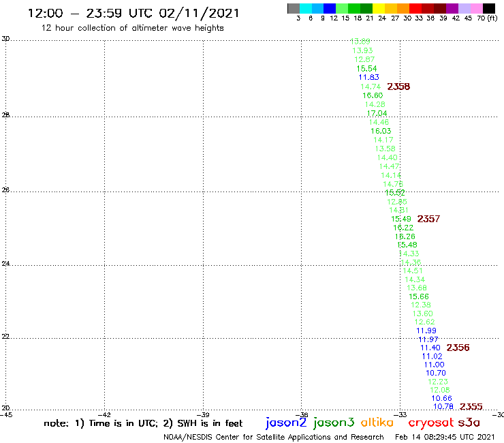The width and height of the screenshot is (504, 443).
Task: Click the 2357 time marker
Action: (x=428, y=219)
